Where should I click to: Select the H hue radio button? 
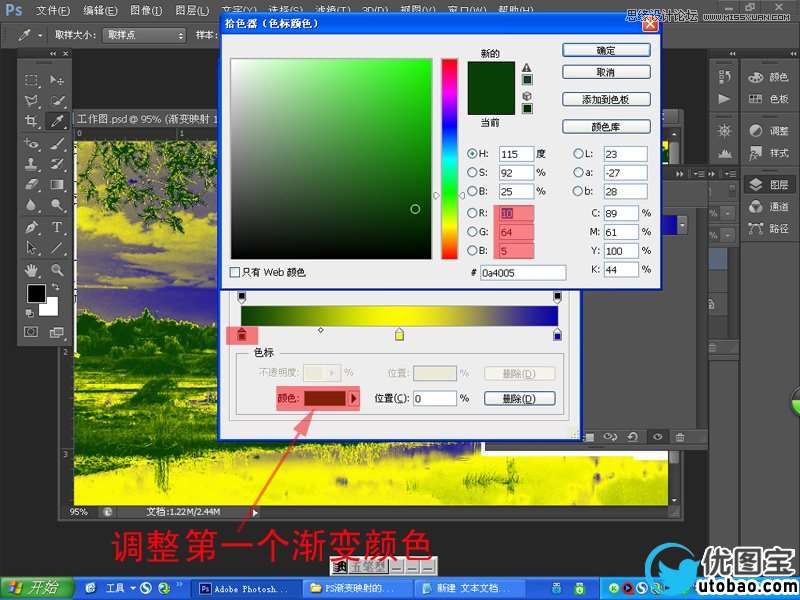(472, 154)
